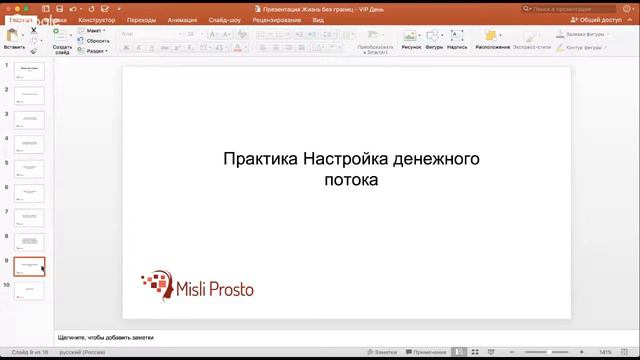Screen dimensions: 640x360
Task: Open the font size combo box
Action: coord(195,34)
